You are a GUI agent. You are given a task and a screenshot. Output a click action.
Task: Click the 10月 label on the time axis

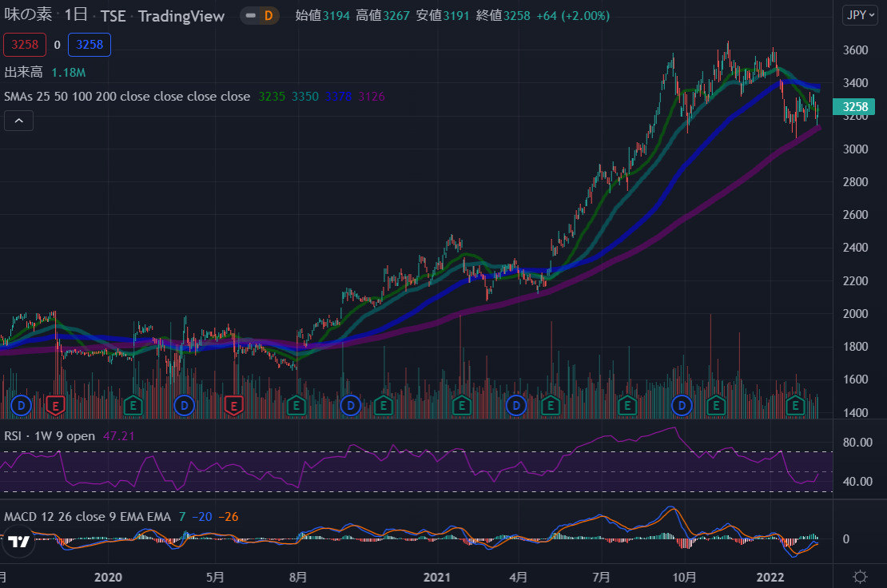[x=684, y=578]
